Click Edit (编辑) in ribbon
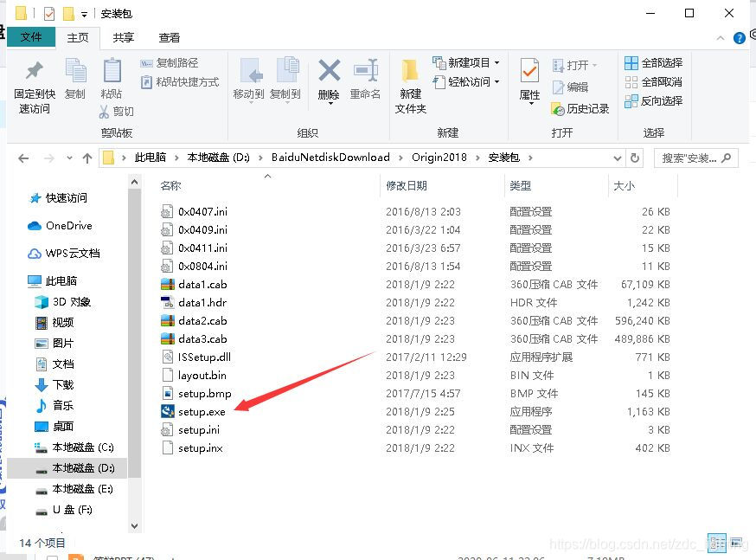The image size is (756, 560). [x=570, y=87]
